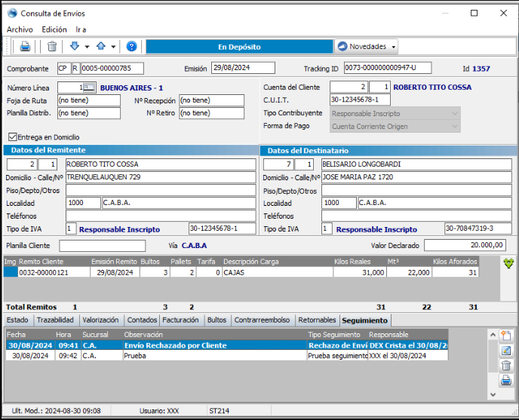
Task: Switch to the Trazabilidad tab
Action: tap(56, 320)
